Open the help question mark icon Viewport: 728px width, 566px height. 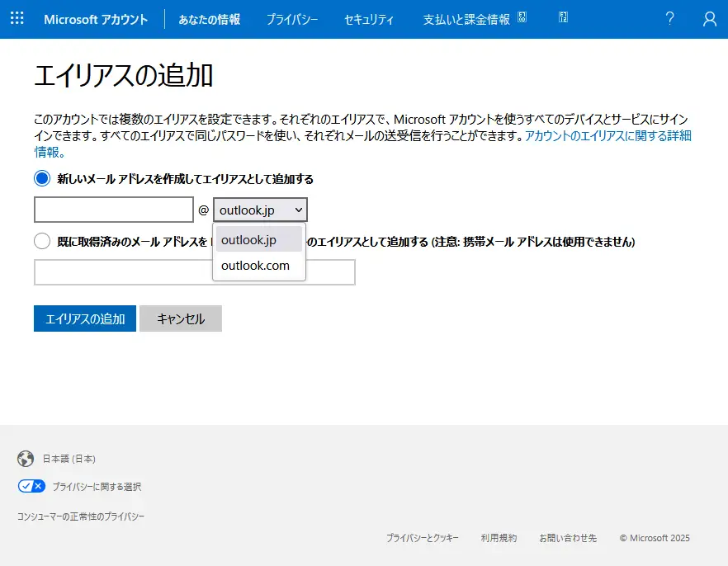669,18
